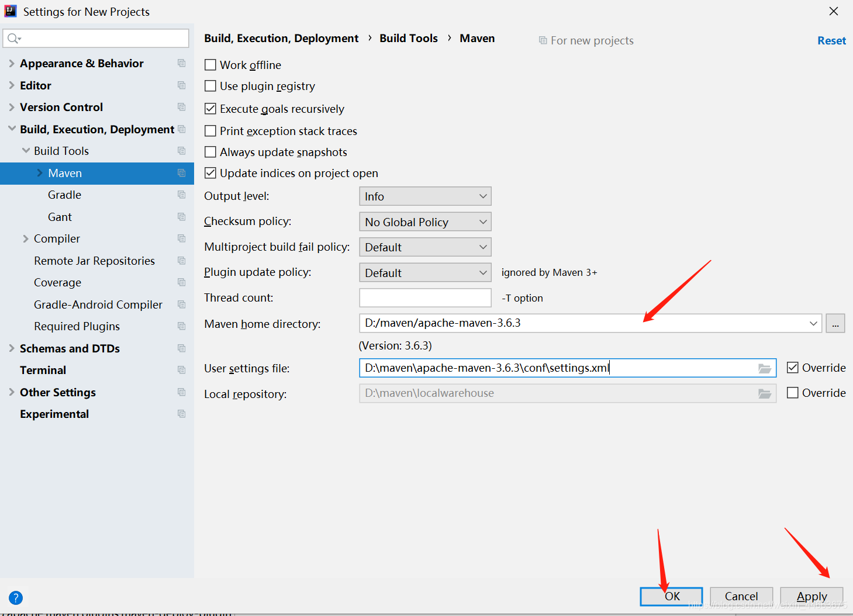Click Build Tools in breadcrumb
Image resolution: width=853 pixels, height=616 pixels.
point(409,38)
